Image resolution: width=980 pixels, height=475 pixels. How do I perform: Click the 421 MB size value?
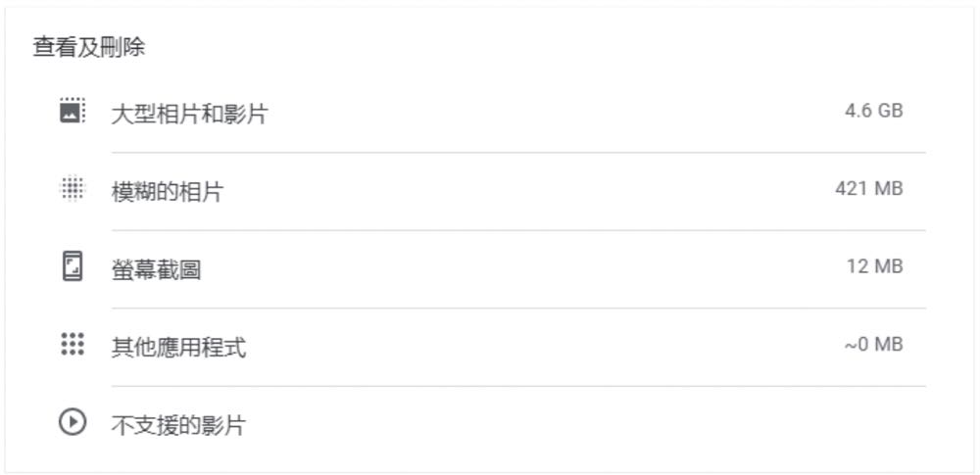(868, 189)
